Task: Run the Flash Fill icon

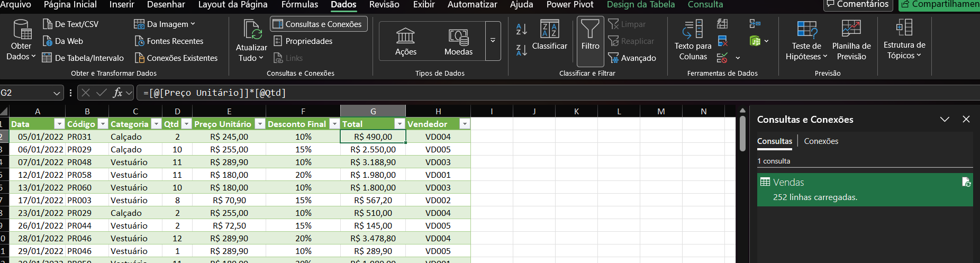Action: click(x=722, y=24)
